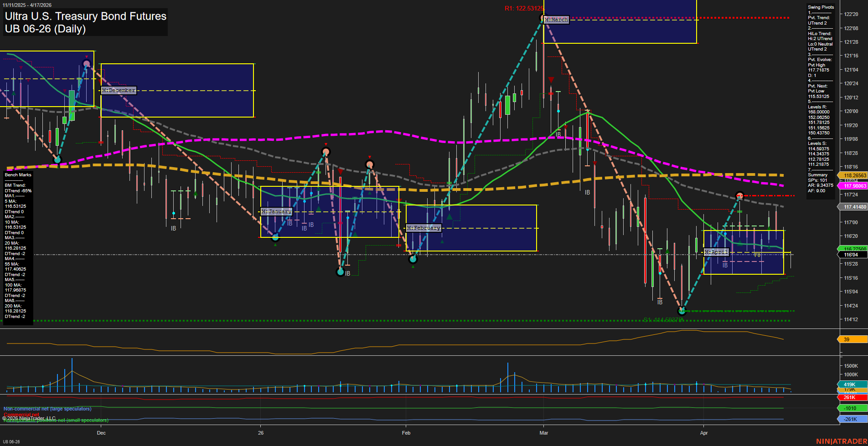Image resolution: width=868 pixels, height=446 pixels.
Task: Click the black 116'04 current price marker
Action: pyautogui.click(x=852, y=255)
